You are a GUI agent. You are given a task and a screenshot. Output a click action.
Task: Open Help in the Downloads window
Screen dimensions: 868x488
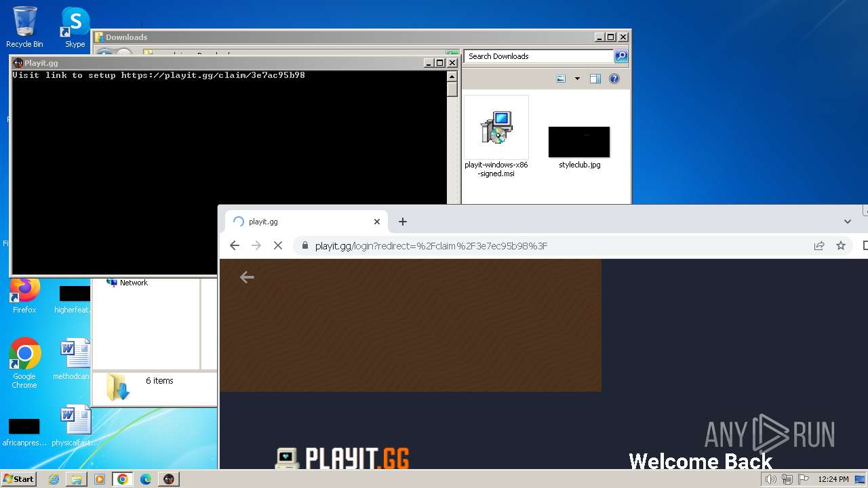pos(614,79)
